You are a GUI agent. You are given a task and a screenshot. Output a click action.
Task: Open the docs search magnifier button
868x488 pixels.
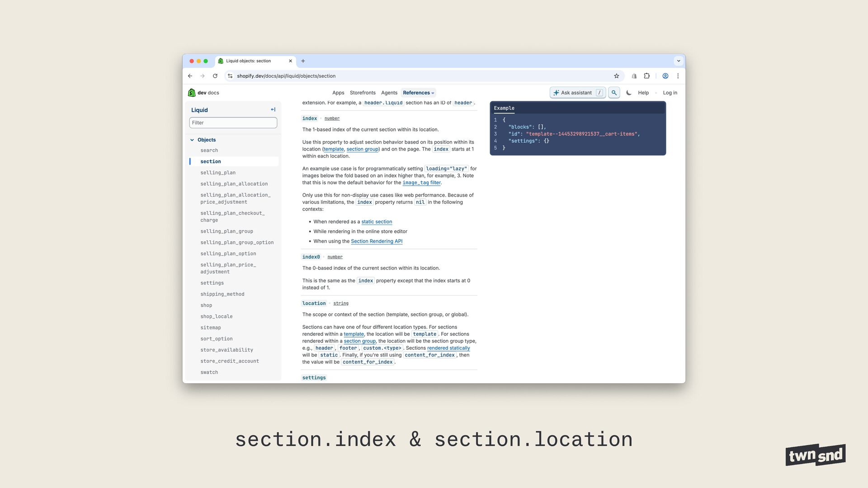614,93
